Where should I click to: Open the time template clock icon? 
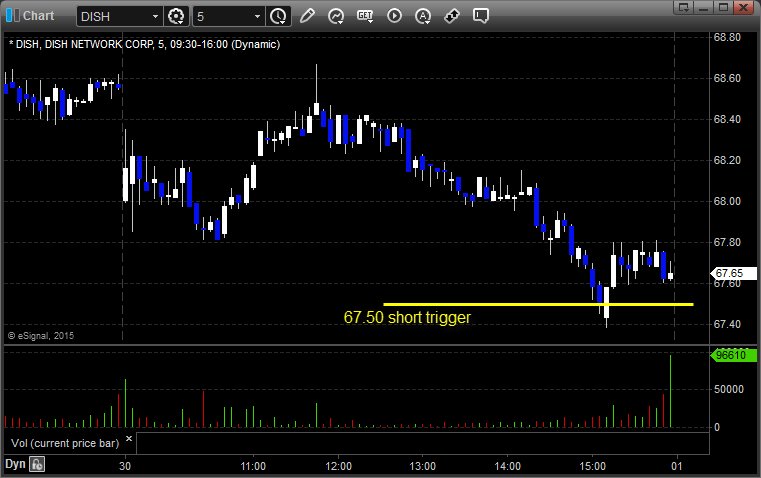pos(278,16)
